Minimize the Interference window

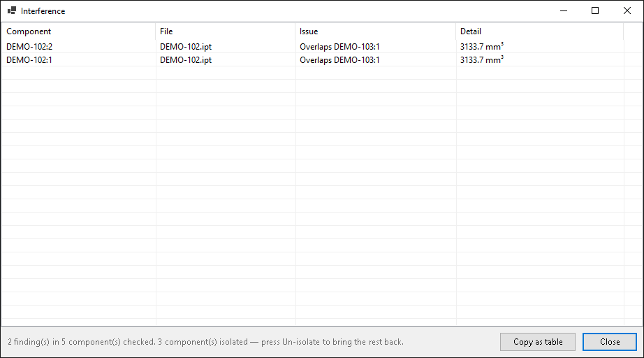coord(564,10)
